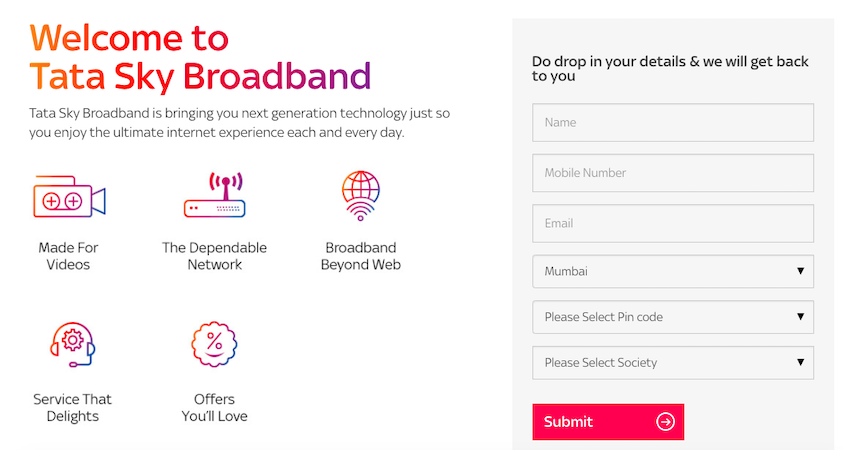Click the wireless router icon

214,195
